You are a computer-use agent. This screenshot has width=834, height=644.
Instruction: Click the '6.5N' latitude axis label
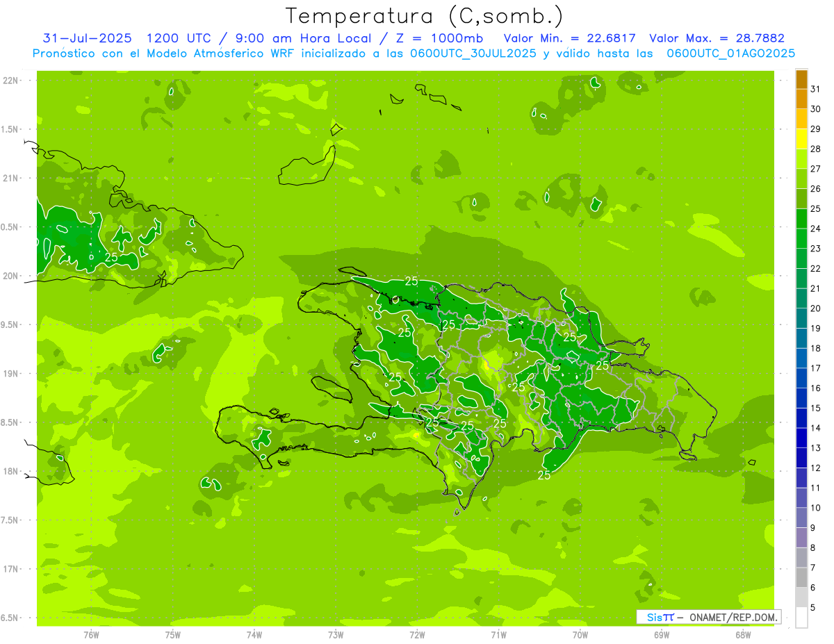10,618
